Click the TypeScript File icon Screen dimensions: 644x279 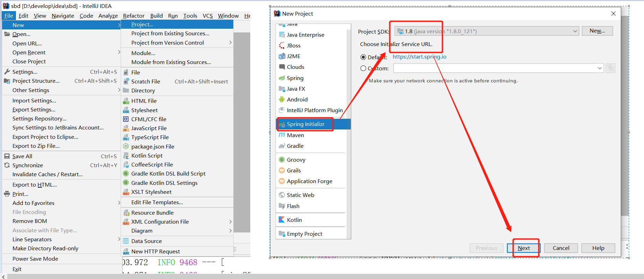tap(126, 137)
